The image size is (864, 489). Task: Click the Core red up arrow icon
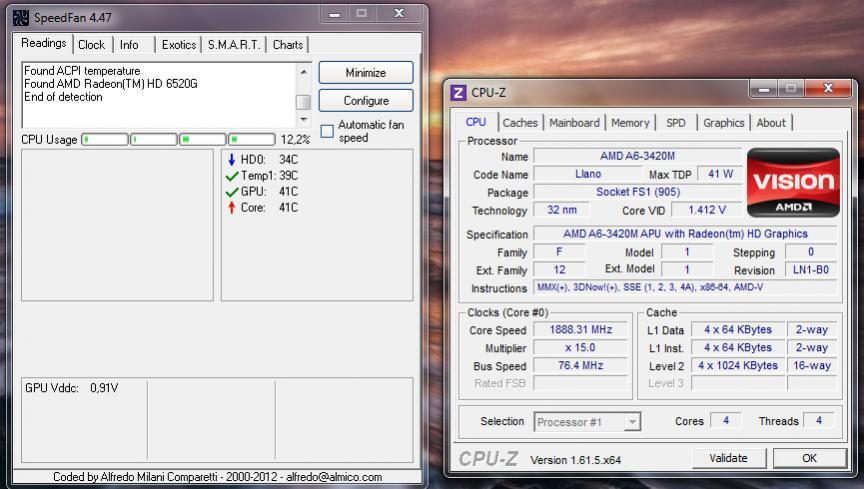tap(232, 207)
